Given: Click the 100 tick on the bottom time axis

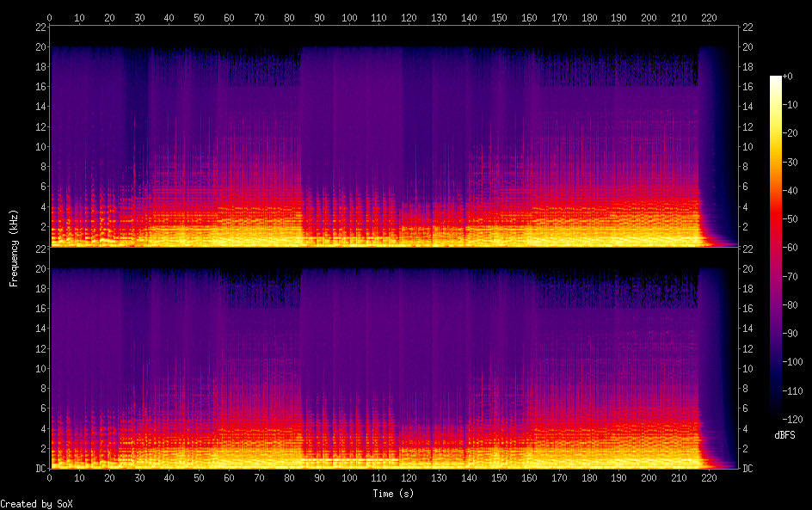Looking at the screenshot, I should pos(349,477).
